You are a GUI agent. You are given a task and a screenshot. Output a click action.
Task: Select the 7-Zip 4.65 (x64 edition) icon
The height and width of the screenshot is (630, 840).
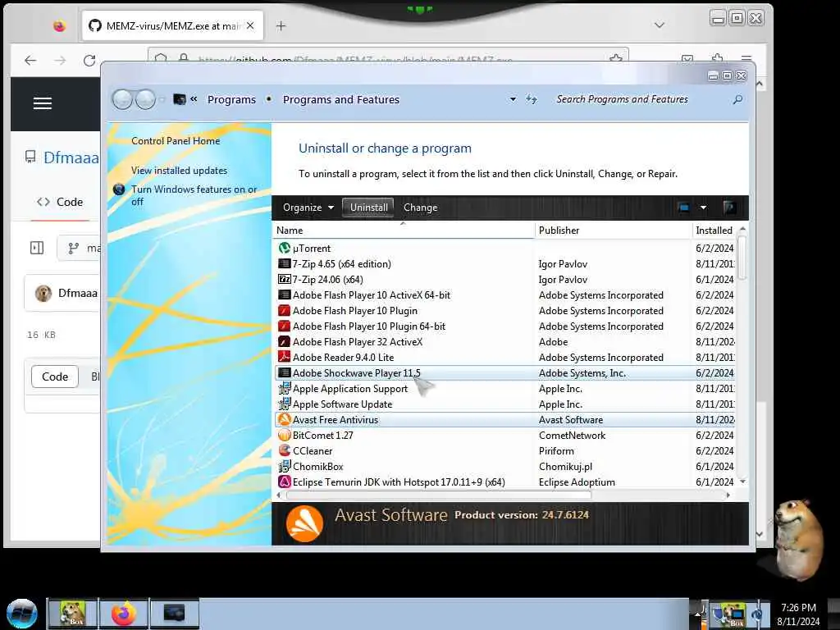[x=285, y=263]
